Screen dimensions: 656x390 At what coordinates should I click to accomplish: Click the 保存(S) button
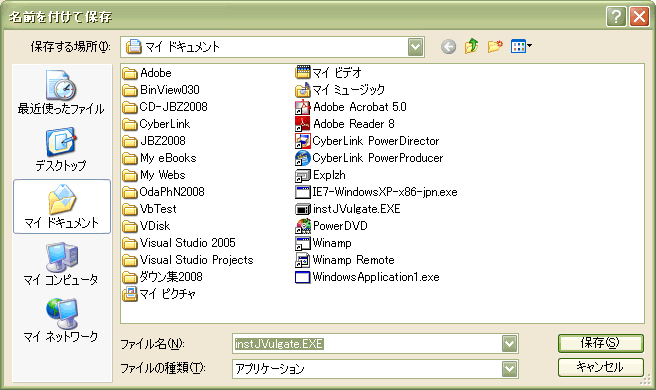[x=600, y=343]
